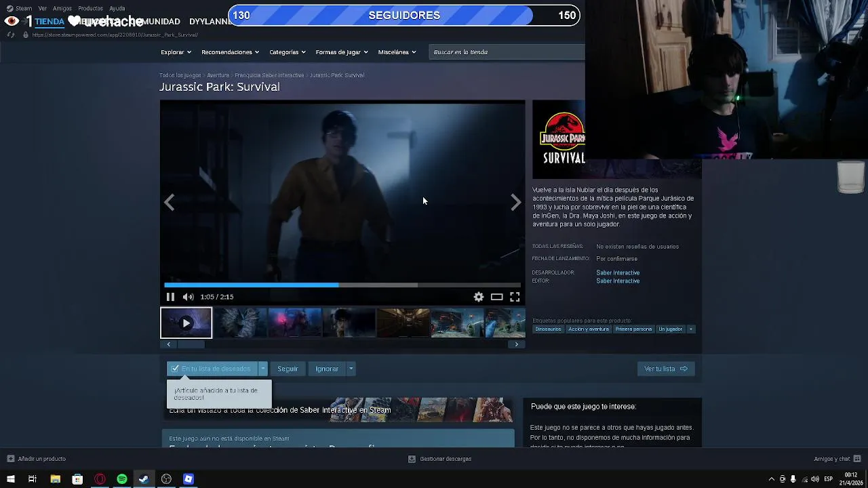The width and height of the screenshot is (868, 488).
Task: Open the Productos menu
Action: click(x=90, y=8)
